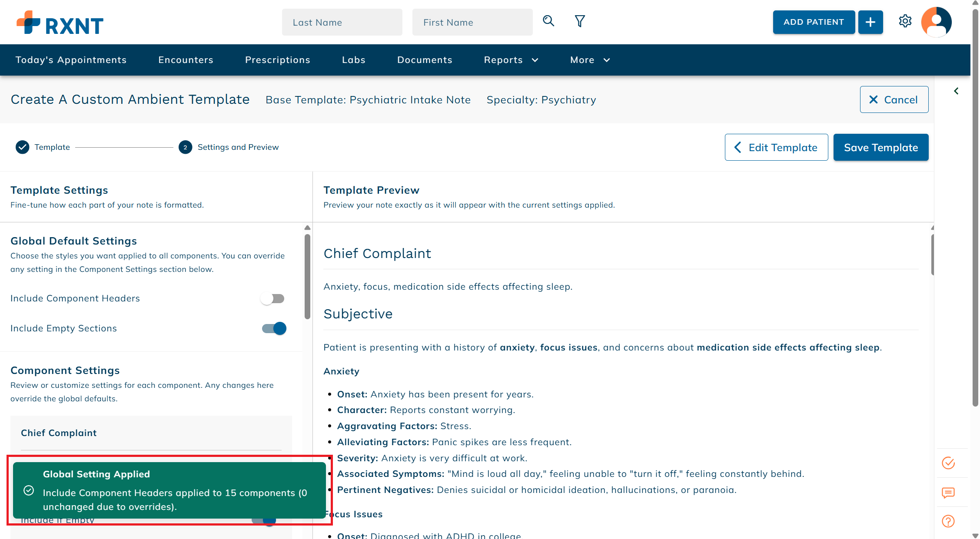Open the user profile avatar
The height and width of the screenshot is (539, 980).
pos(936,22)
